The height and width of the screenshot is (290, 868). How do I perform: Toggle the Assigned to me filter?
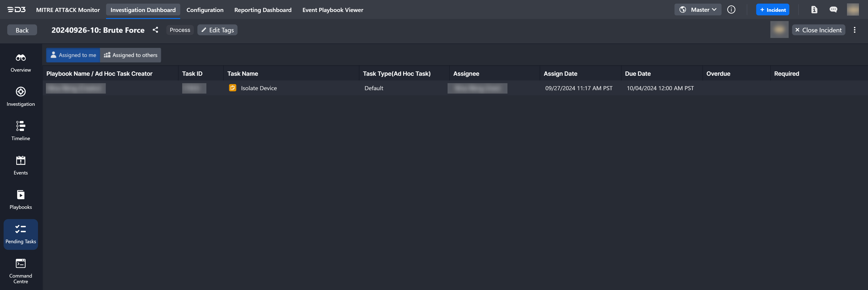coord(73,55)
